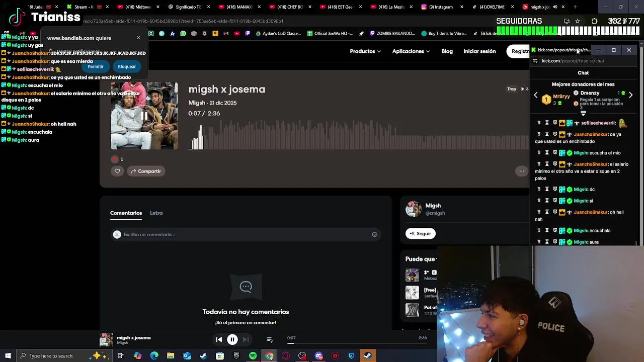Timeout sofiiaecheverrii with the hourglass icon

tap(547, 123)
